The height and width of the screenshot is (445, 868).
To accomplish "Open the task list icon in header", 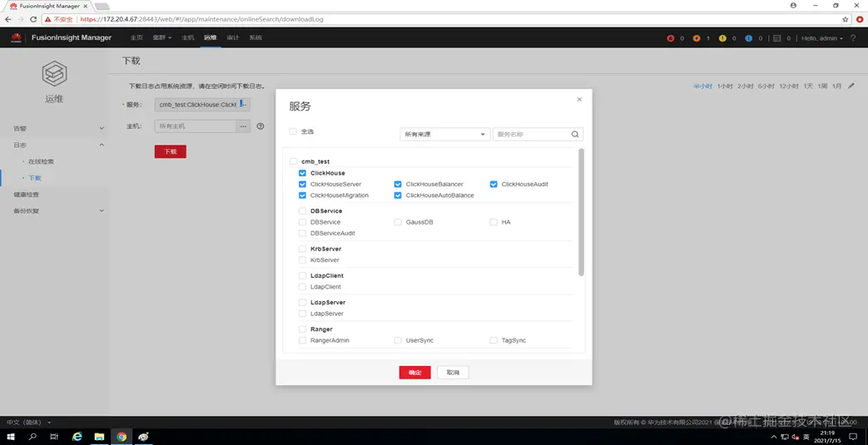I will [x=776, y=38].
